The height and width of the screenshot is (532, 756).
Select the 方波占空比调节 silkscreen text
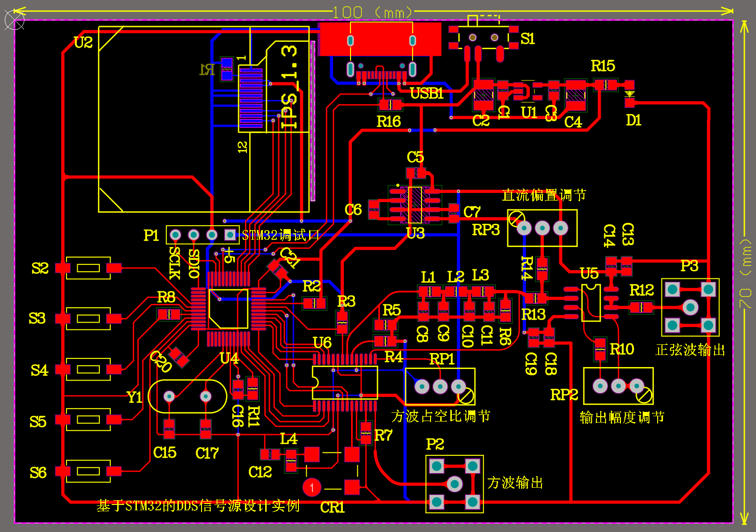[x=441, y=416]
